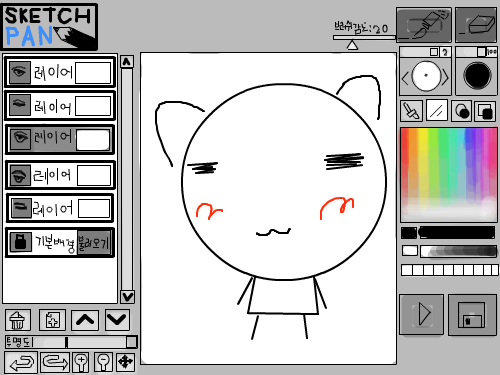Click the small black swatch left of the color bar
The width and height of the screenshot is (500, 375).
pos(409,233)
